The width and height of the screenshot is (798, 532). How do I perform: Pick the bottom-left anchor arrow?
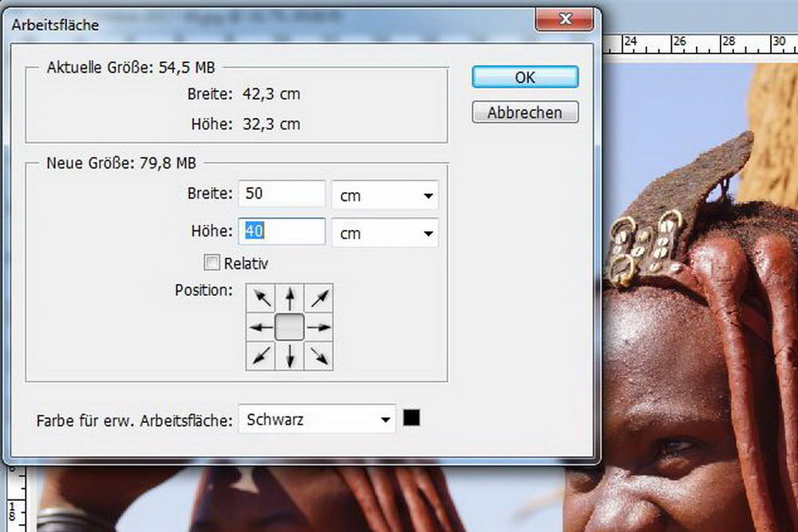(x=261, y=356)
